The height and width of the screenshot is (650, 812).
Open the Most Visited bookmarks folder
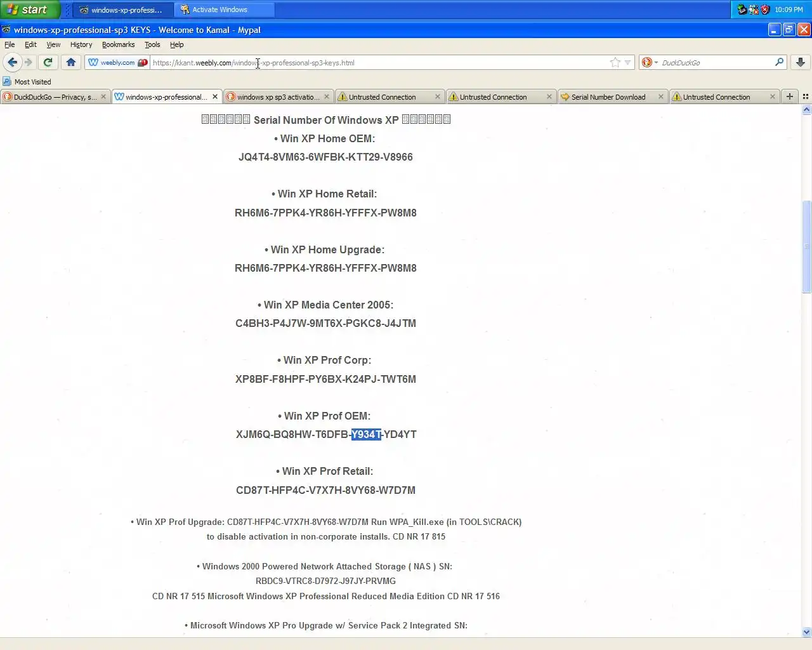pos(27,81)
